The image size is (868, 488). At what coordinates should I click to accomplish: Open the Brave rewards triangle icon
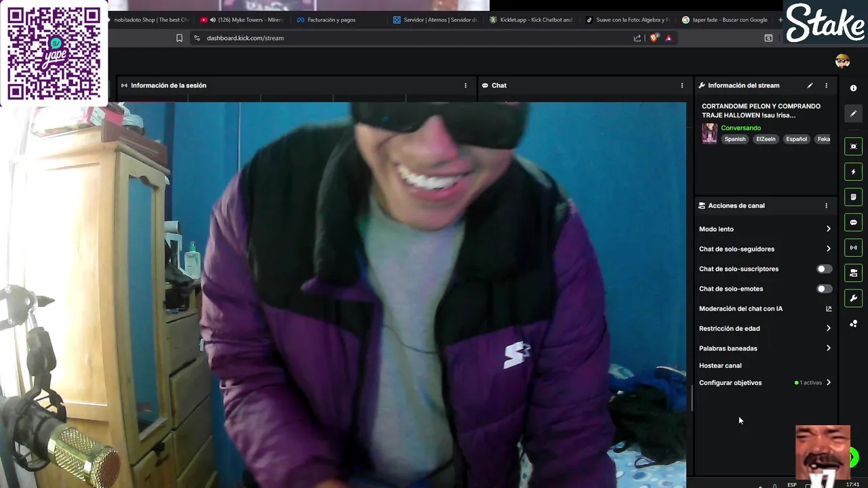click(x=669, y=38)
